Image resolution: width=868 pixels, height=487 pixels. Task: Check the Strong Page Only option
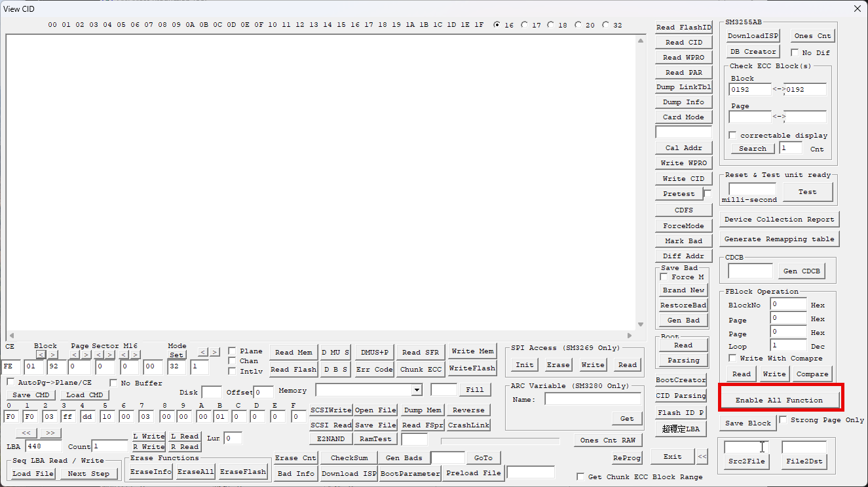(783, 419)
